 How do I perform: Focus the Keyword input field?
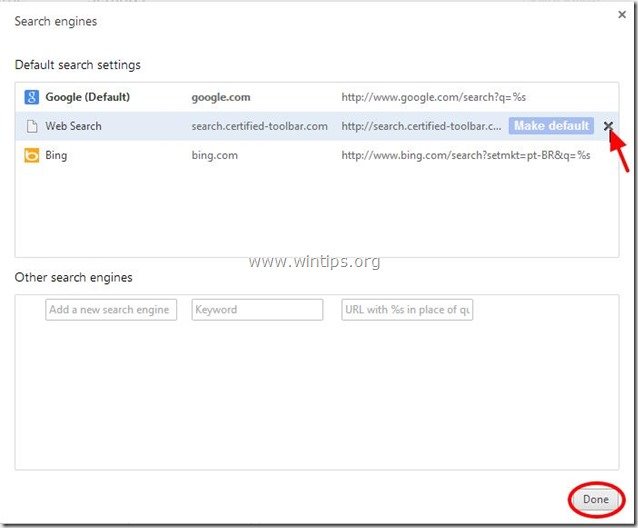pyautogui.click(x=257, y=310)
